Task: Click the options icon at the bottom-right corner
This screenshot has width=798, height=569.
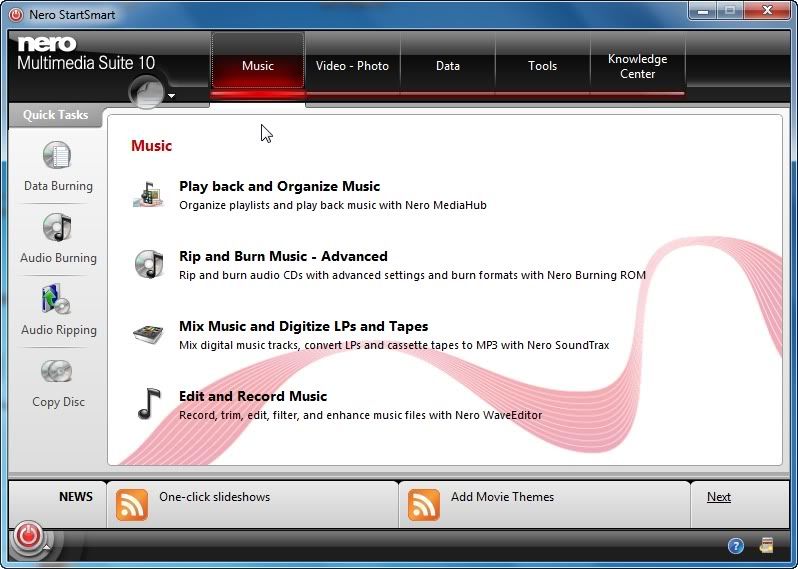Action: click(x=767, y=546)
